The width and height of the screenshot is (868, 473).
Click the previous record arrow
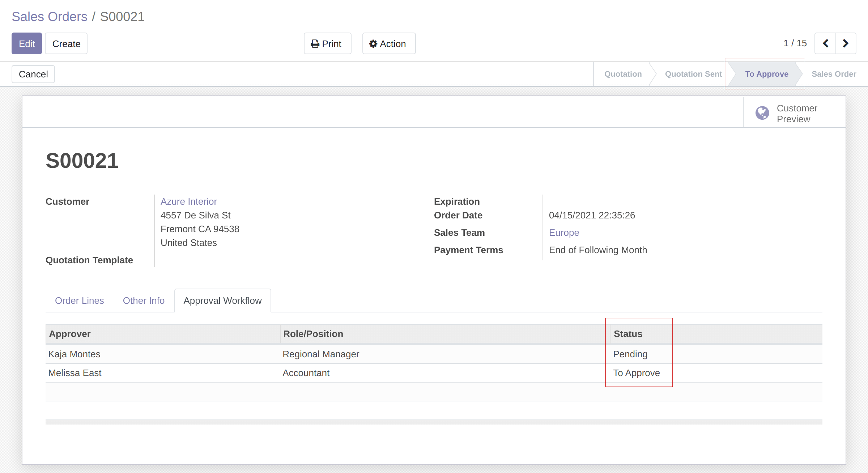(x=825, y=43)
